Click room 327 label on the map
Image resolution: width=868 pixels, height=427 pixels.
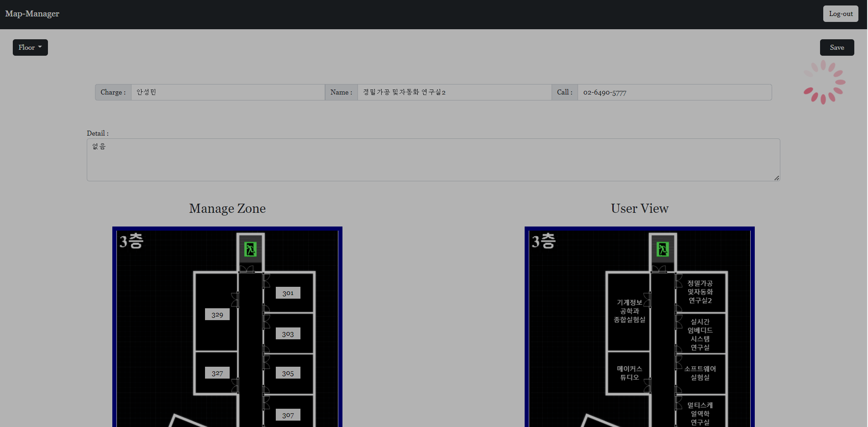(217, 373)
